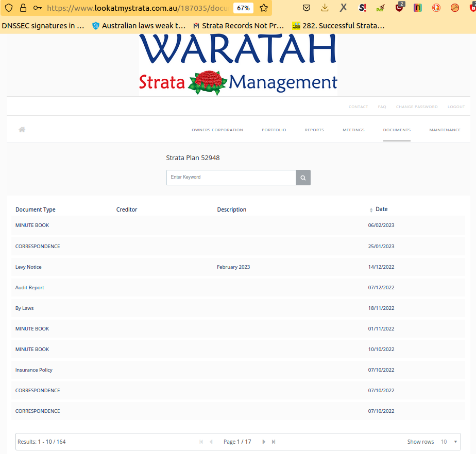Open the uBlock Origin shield icon
This screenshot has width=476, height=454.
[400, 7]
